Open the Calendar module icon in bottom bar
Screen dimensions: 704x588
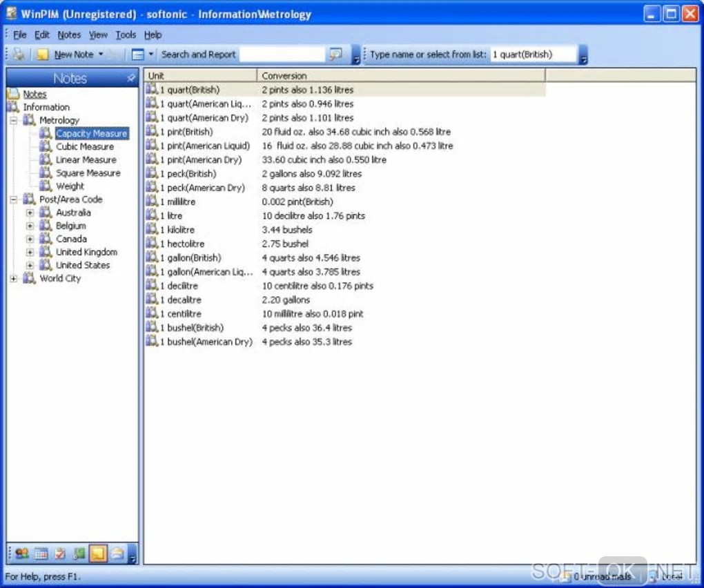pyautogui.click(x=41, y=553)
